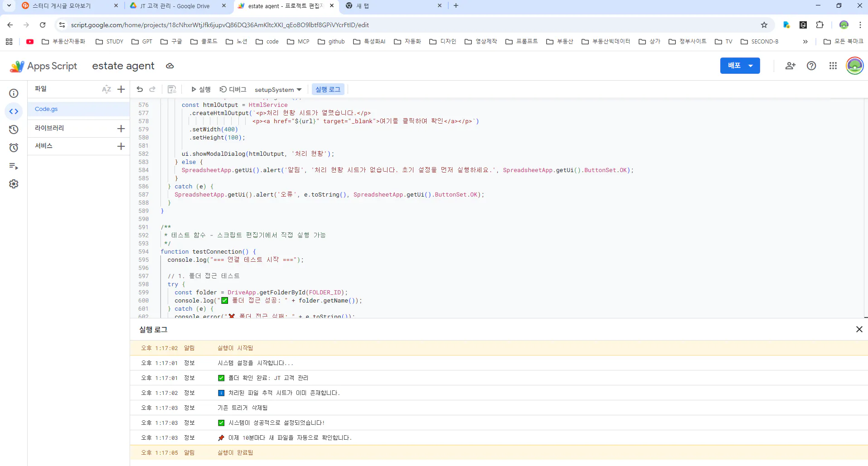Open the 모든 북마크 folder
Viewport: 868px width, 466px height.
tap(844, 42)
